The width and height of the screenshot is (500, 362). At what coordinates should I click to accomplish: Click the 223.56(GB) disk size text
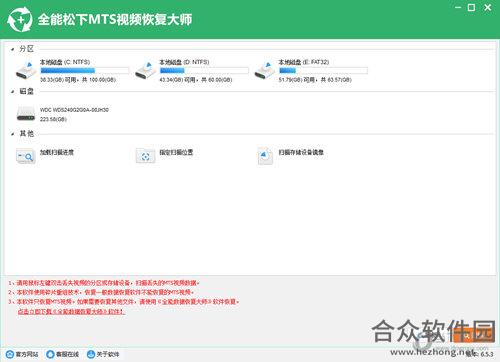coord(53,119)
